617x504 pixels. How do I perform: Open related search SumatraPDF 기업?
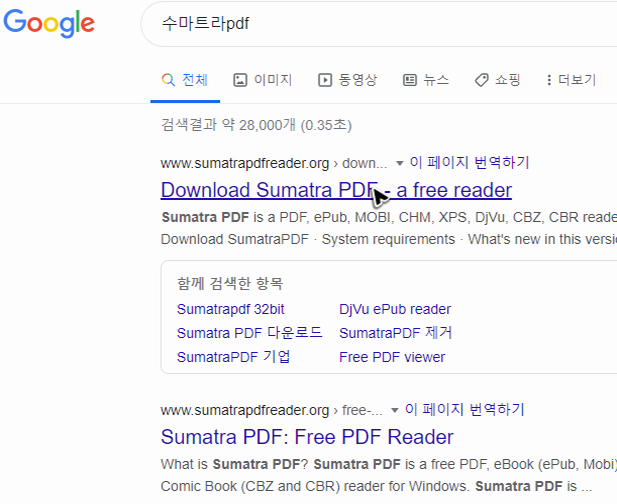point(233,357)
